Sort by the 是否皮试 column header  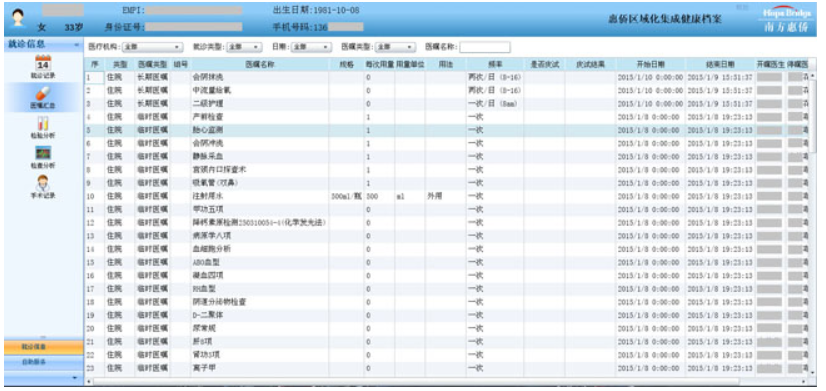(544, 64)
